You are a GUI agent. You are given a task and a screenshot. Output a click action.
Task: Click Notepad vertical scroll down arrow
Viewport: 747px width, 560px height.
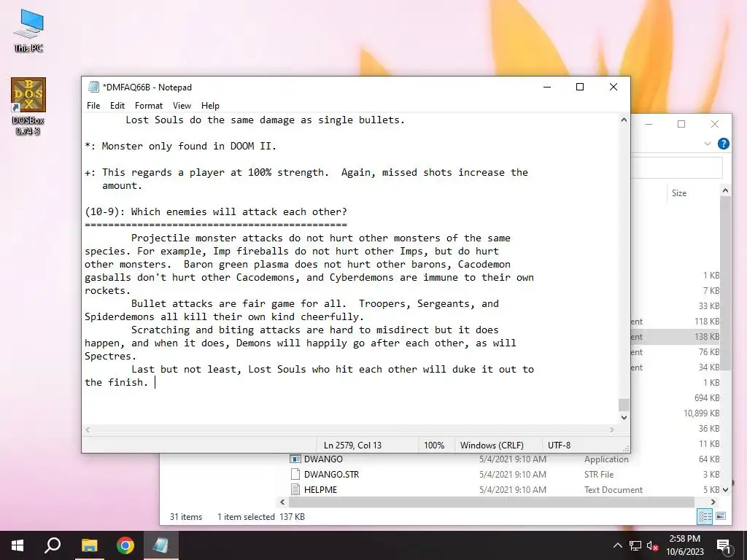pos(624,418)
